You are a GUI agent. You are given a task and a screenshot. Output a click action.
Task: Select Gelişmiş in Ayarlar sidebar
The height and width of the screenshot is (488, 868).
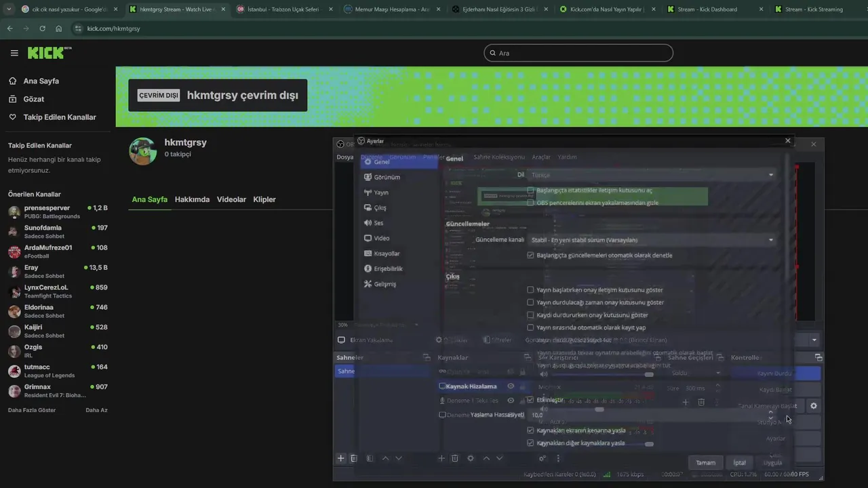[399, 284]
